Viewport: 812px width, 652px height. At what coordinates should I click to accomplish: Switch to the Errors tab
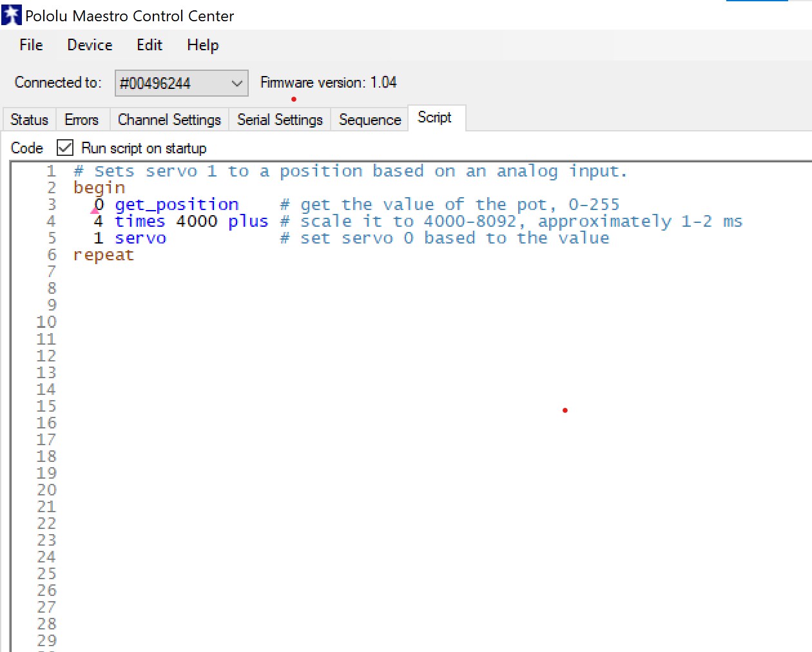tap(81, 120)
